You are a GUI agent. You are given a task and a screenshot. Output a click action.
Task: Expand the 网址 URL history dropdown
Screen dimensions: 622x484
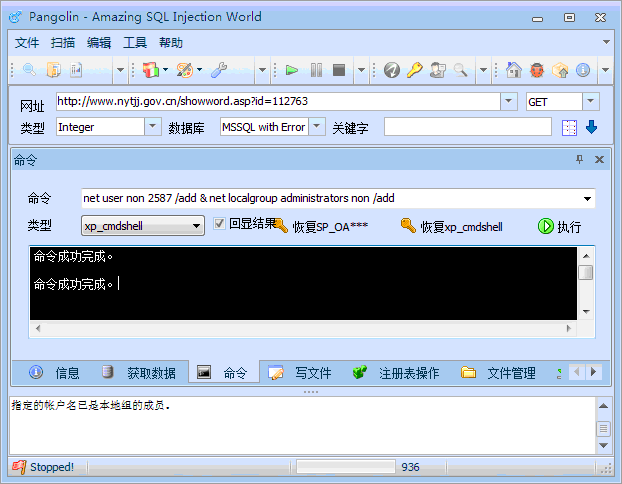[509, 101]
